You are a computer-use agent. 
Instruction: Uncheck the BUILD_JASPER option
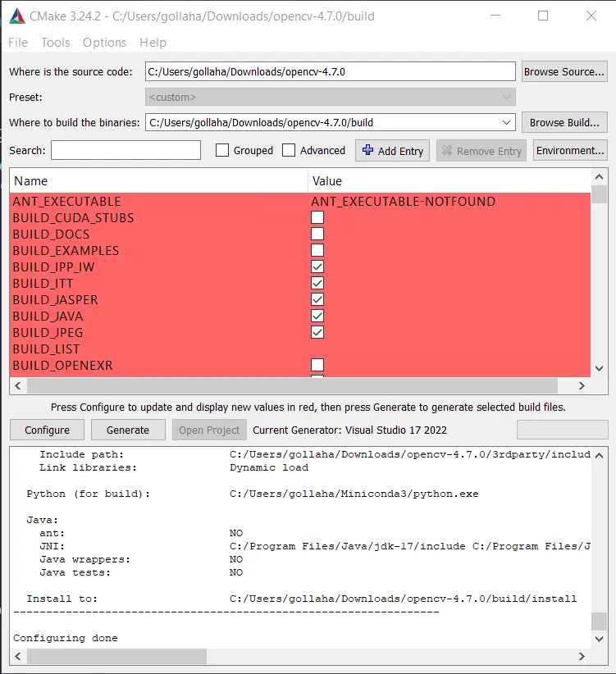[x=317, y=299]
